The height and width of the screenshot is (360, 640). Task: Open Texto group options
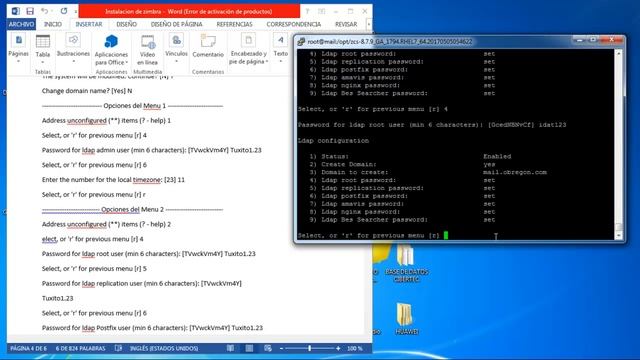[280, 49]
